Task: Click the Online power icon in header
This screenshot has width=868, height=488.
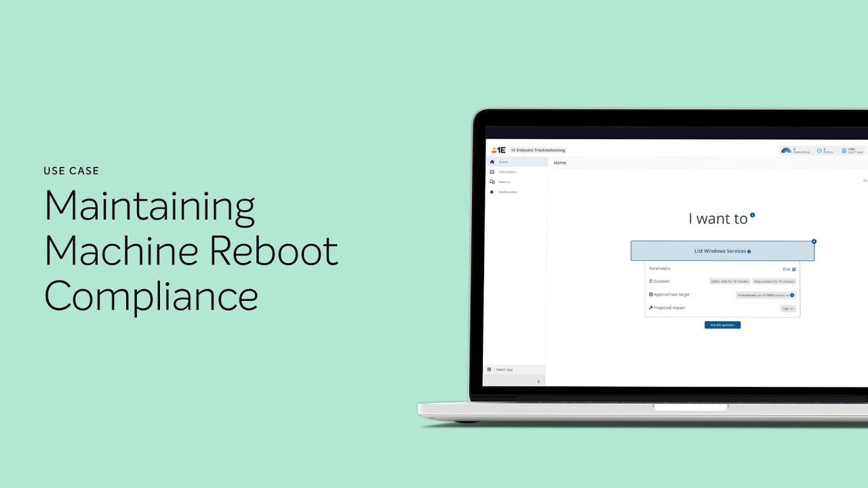Action: pos(819,150)
